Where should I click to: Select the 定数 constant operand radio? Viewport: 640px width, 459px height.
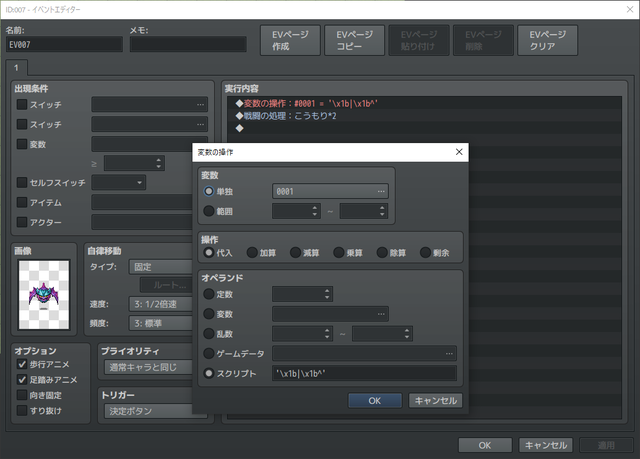(209, 294)
